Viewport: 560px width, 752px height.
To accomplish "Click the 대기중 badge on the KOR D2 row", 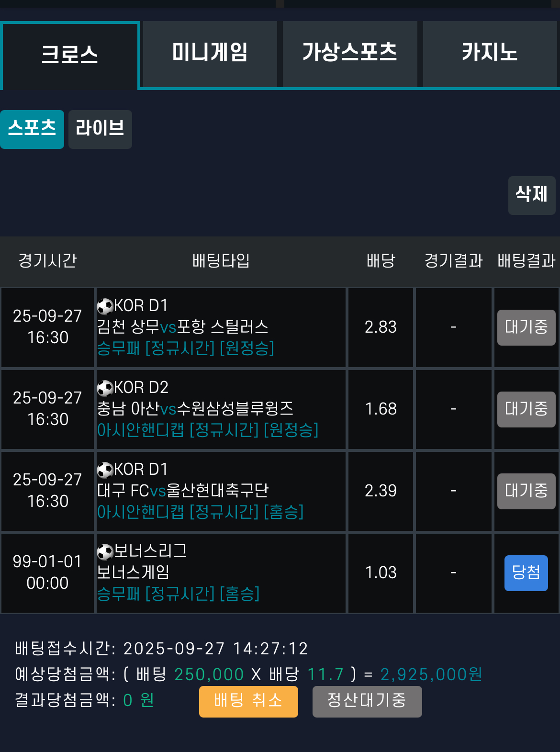I will (526, 409).
